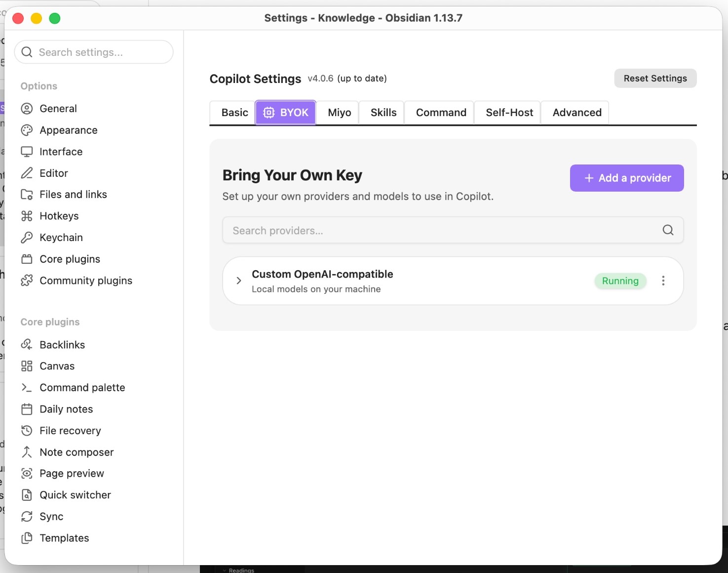This screenshot has height=573, width=728.
Task: Open the three-dot menu for Custom OpenAI-compatible
Action: tap(663, 281)
